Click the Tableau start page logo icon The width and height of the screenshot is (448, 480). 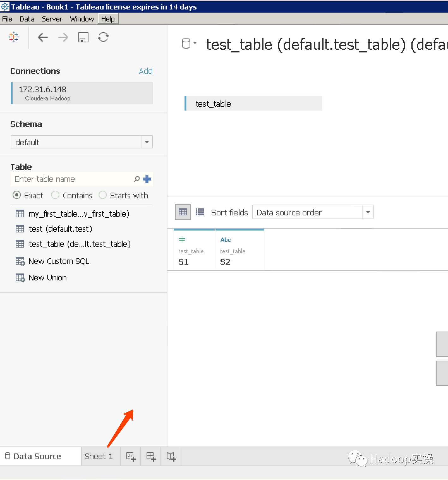14,37
